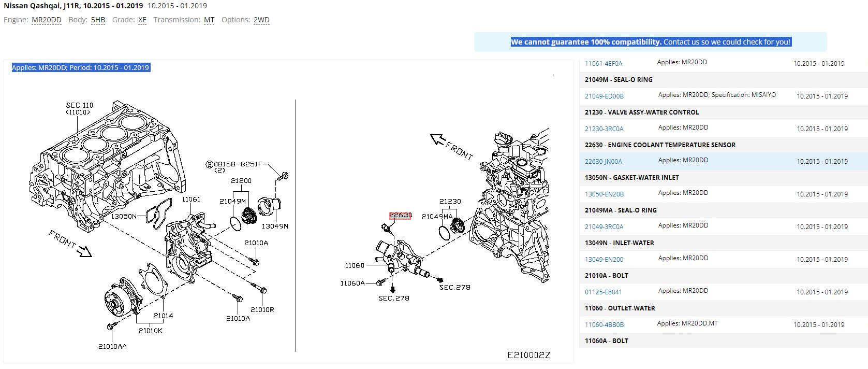Click 'Specification: MISAIYO' applicability text
This screenshot has width=868, height=369.
tap(744, 95)
